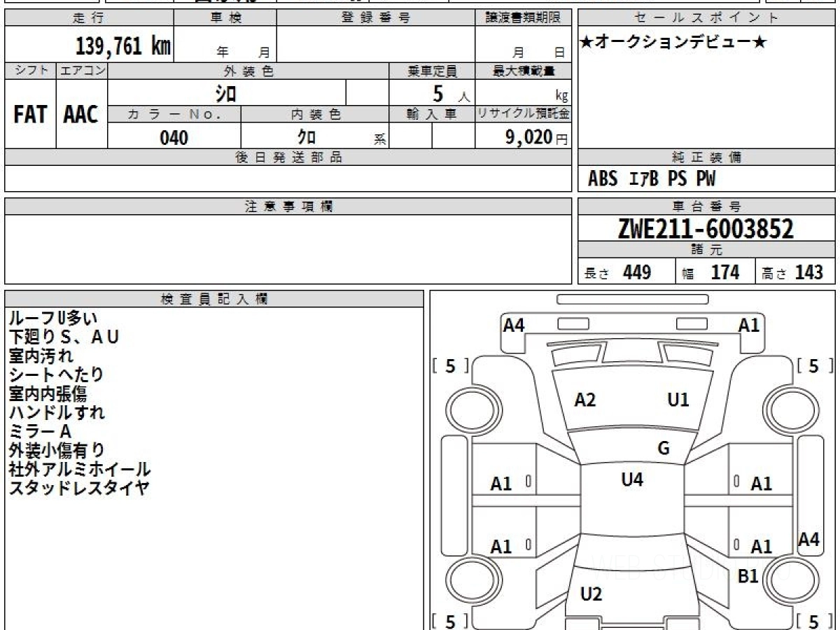Select the U1 dent mark on the hood
The height and width of the screenshot is (630, 840).
point(678,400)
